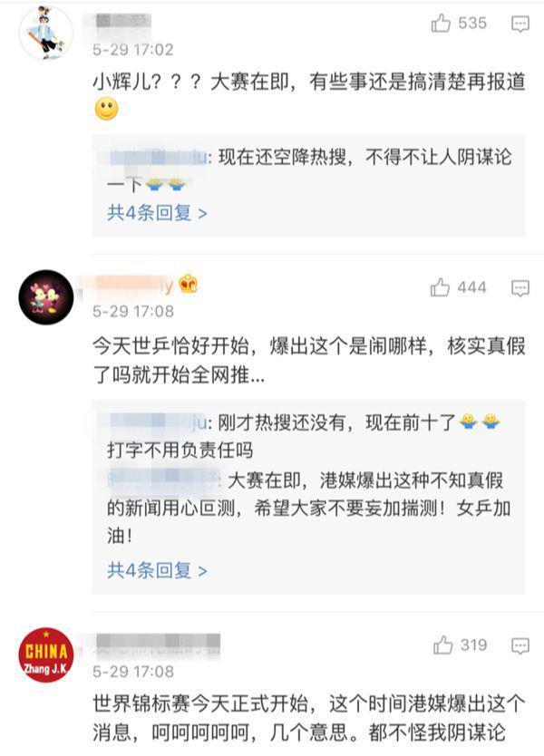The height and width of the screenshot is (756, 544).
Task: Like the comment with 444 likes
Action: coord(440,287)
